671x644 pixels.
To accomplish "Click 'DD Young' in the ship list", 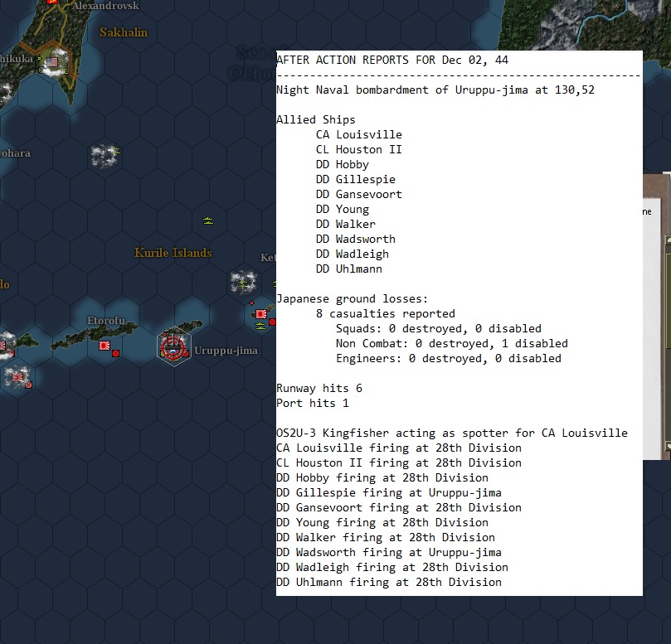I will (343, 210).
